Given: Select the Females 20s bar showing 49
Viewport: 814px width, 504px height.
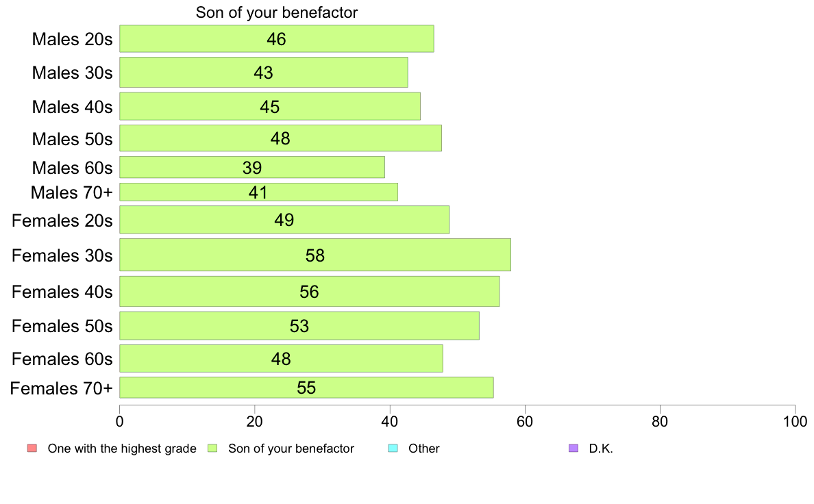Looking at the screenshot, I should pyautogui.click(x=284, y=220).
